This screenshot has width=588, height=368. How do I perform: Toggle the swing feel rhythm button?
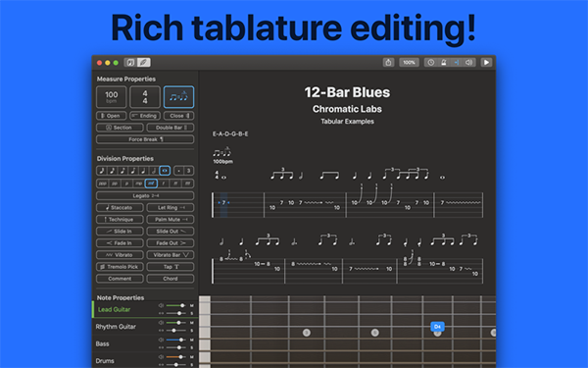pos(179,97)
